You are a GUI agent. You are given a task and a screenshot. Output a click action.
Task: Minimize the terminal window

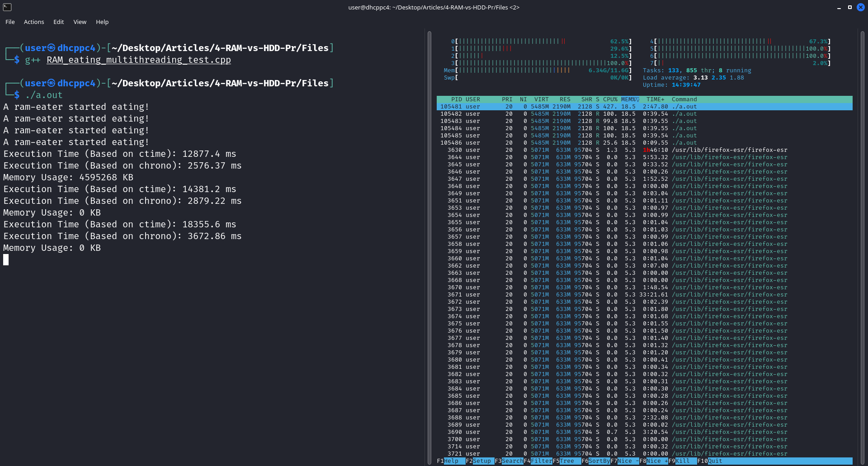point(839,7)
